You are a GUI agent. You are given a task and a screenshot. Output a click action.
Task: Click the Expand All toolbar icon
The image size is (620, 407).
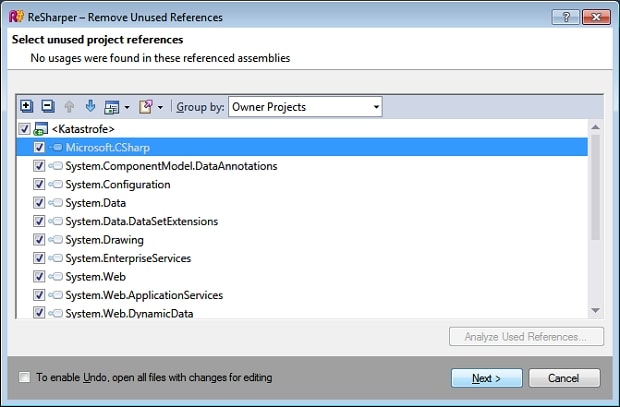point(26,106)
